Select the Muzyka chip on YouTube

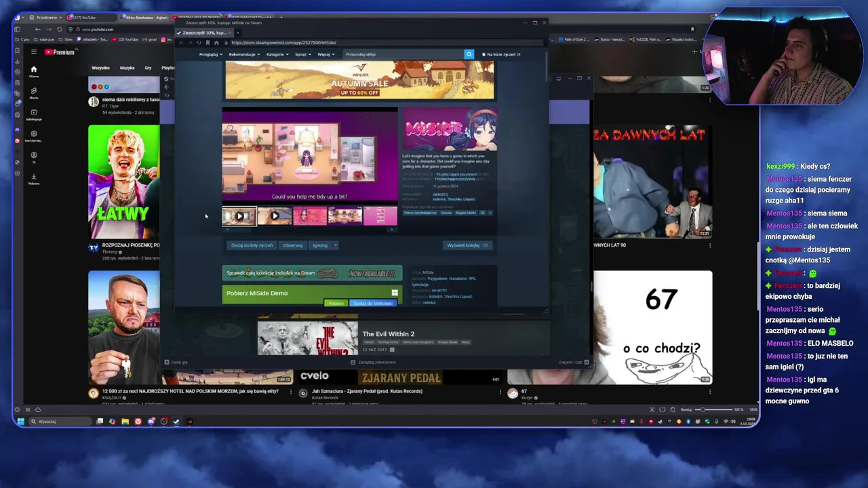(127, 68)
